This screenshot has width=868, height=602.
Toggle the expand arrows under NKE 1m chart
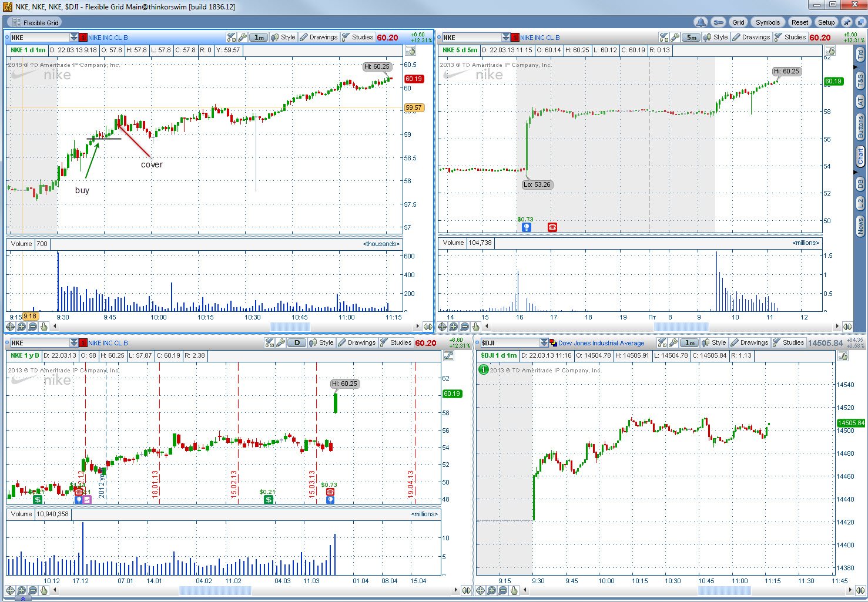click(428, 327)
